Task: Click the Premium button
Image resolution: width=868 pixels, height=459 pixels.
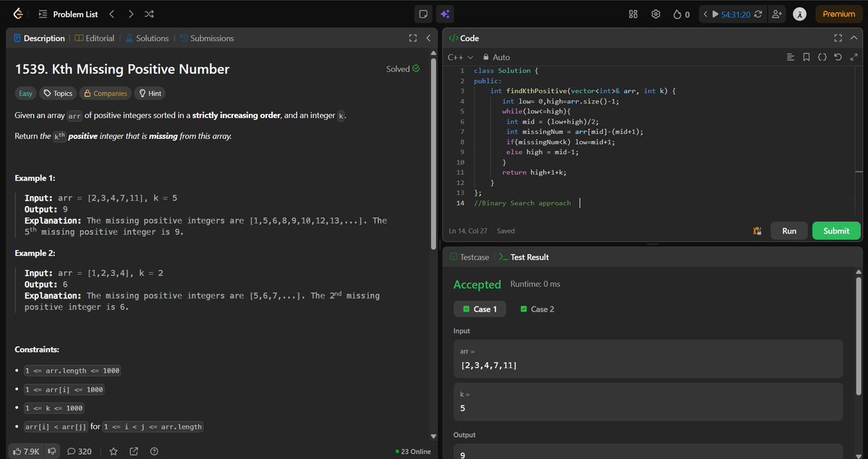Action: point(838,14)
